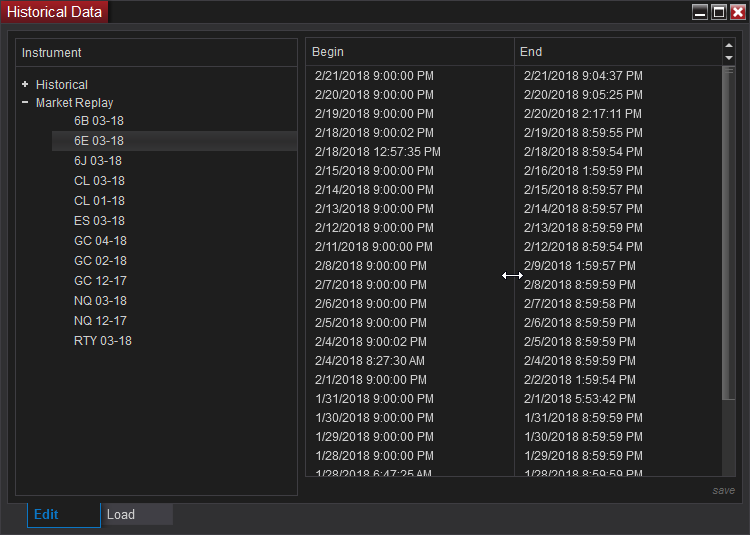Maximize the Historical Data window
This screenshot has height=535, width=750.
click(718, 12)
